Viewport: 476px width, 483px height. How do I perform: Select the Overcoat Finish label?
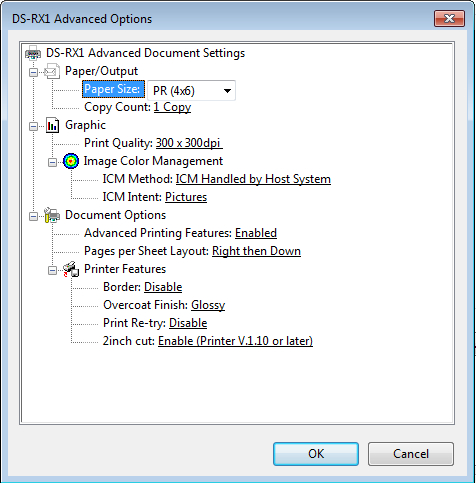pos(146,305)
